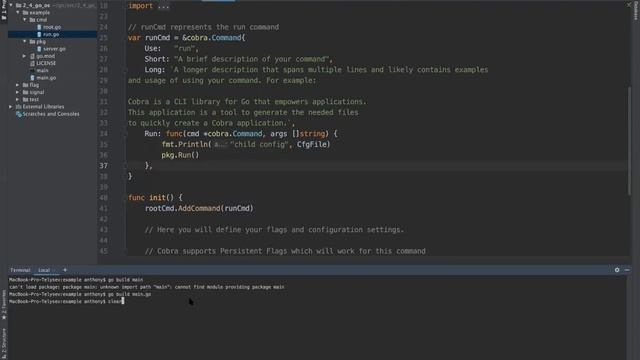Screen dimensions: 640x360
Task: Add a new terminal session tab
Action: (x=65, y=270)
